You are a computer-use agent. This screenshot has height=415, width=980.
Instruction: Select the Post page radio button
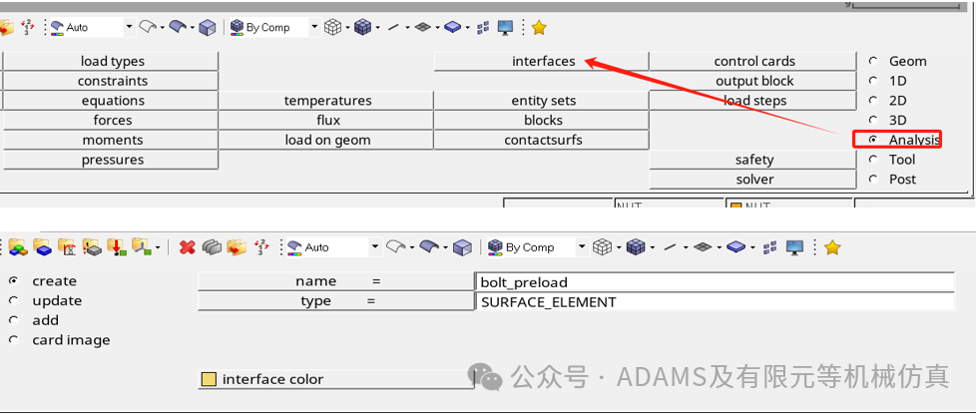pos(874,180)
